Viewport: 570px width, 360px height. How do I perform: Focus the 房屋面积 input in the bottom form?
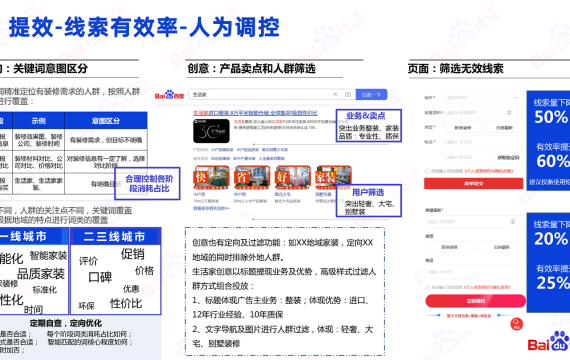point(475,222)
